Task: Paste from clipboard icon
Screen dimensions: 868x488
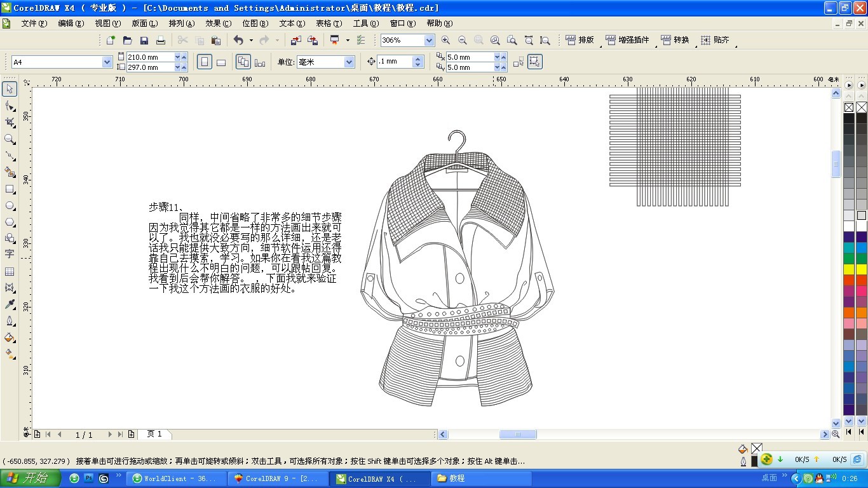Action: pyautogui.click(x=216, y=40)
